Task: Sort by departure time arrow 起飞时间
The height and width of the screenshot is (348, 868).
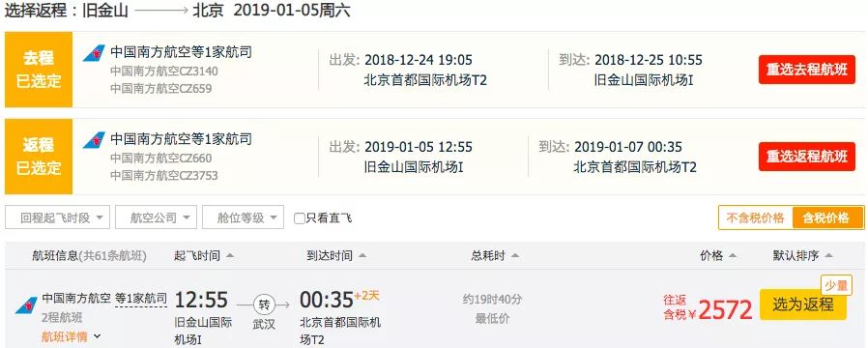Action: point(230,255)
